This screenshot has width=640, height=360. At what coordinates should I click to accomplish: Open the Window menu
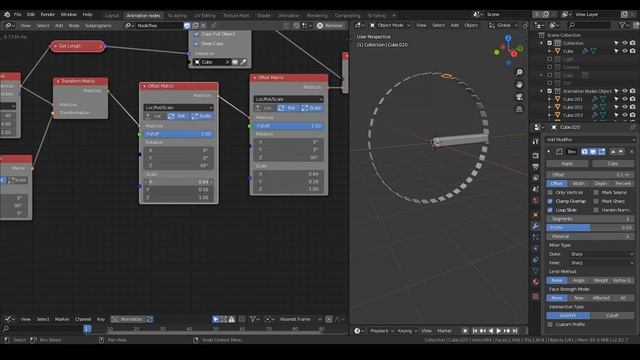69,14
